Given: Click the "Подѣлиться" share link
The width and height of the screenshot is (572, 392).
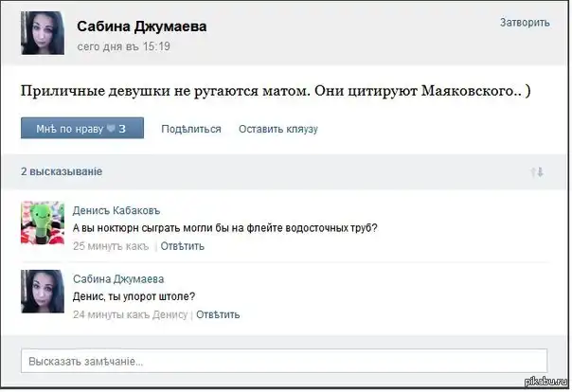Looking at the screenshot, I should click(x=190, y=129).
